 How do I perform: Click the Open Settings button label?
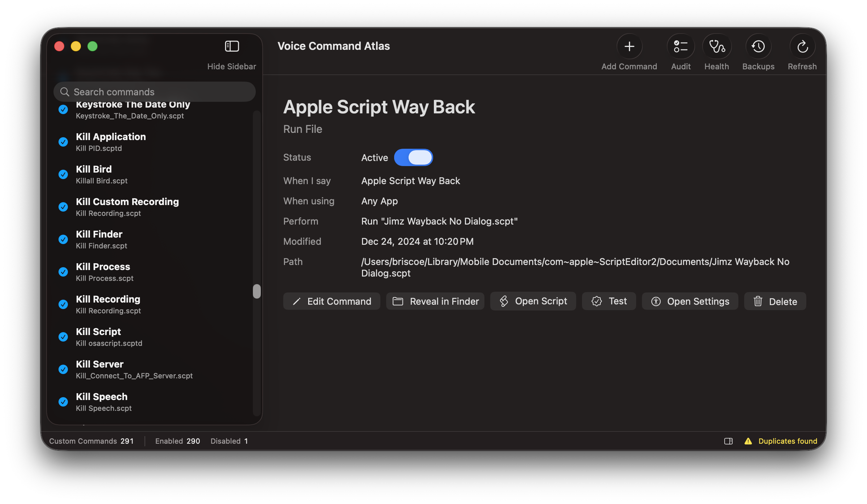[x=698, y=301]
